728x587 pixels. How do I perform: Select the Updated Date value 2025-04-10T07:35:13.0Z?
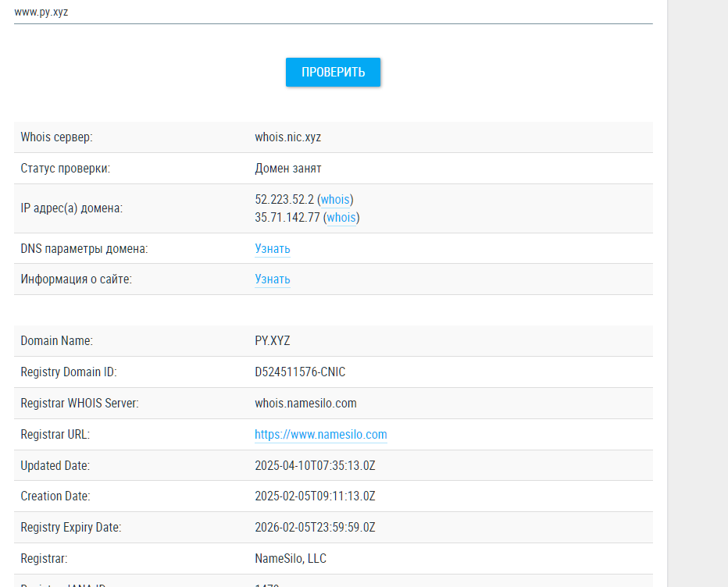click(x=315, y=466)
